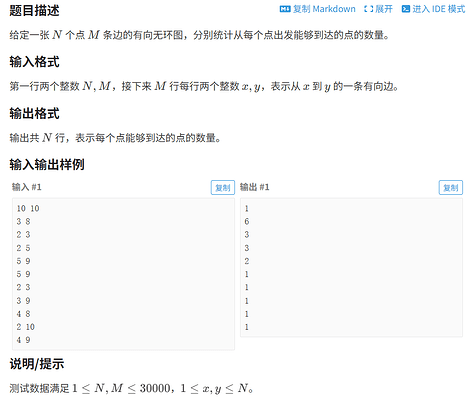Click the 说明/提示 heading
Image resolution: width=471 pixels, height=400 pixels.
[x=37, y=364]
